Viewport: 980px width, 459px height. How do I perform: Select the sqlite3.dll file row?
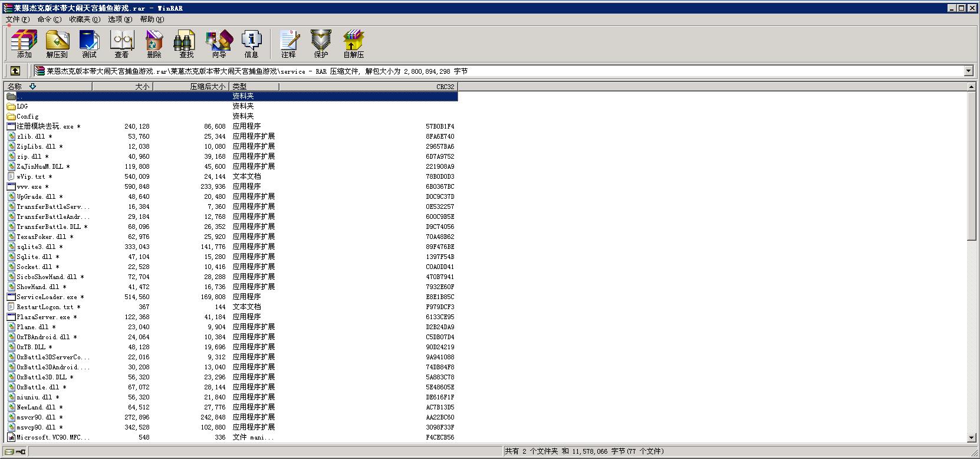36,247
